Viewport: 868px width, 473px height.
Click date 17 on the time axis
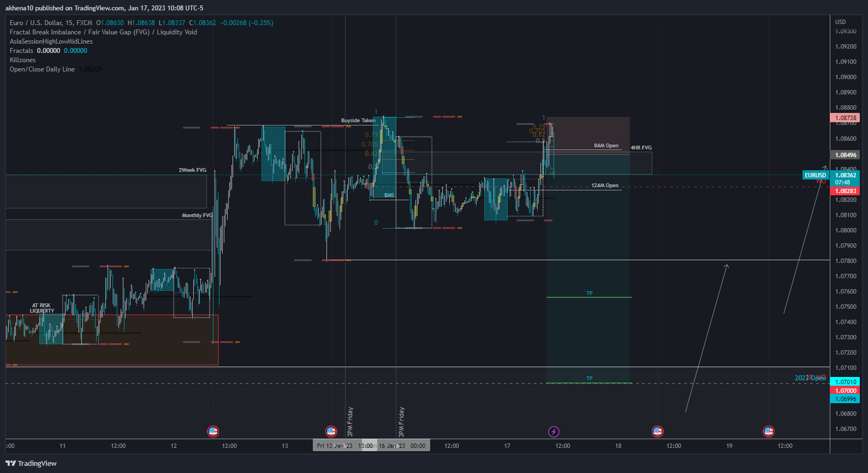tap(507, 446)
